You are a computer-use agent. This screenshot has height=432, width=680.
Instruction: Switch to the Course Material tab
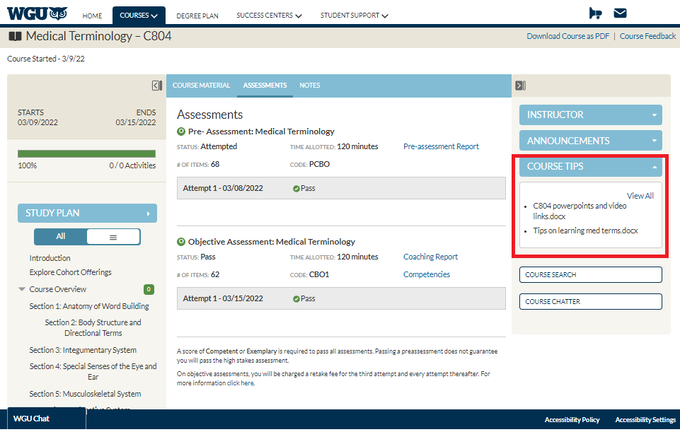pyautogui.click(x=201, y=85)
